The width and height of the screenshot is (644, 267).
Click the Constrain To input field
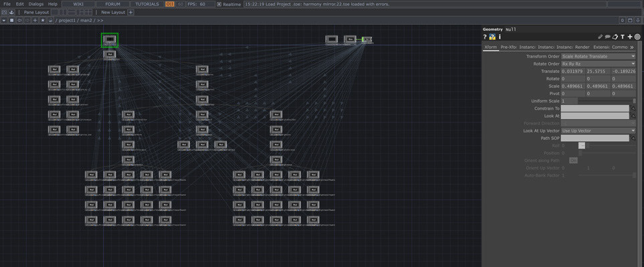595,108
